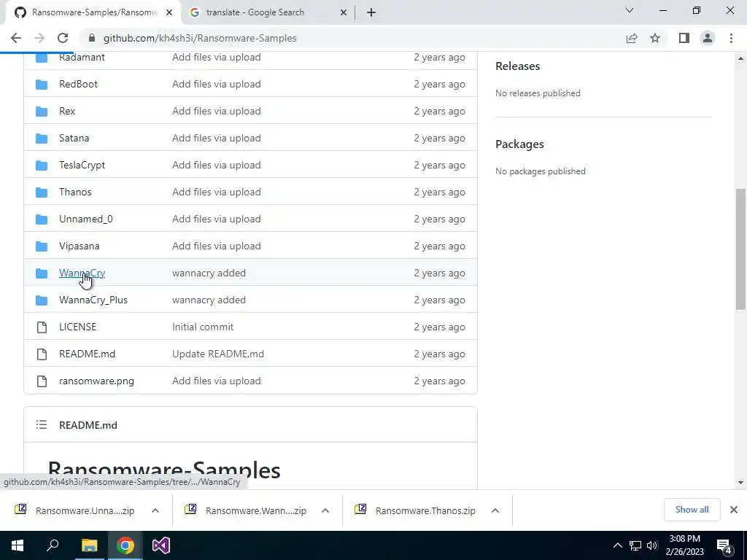747x560 pixels.
Task: Click the page vertical scrollbar thumb
Action: [x=740, y=249]
